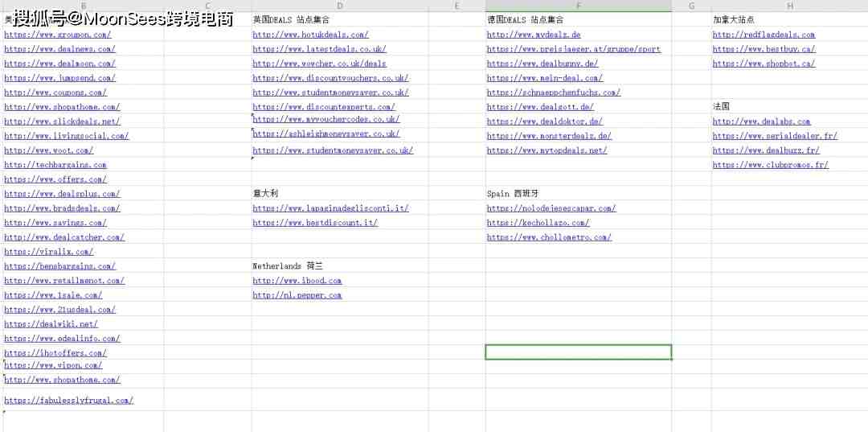Click the shopbot.ca link
868x432 pixels.
point(764,64)
